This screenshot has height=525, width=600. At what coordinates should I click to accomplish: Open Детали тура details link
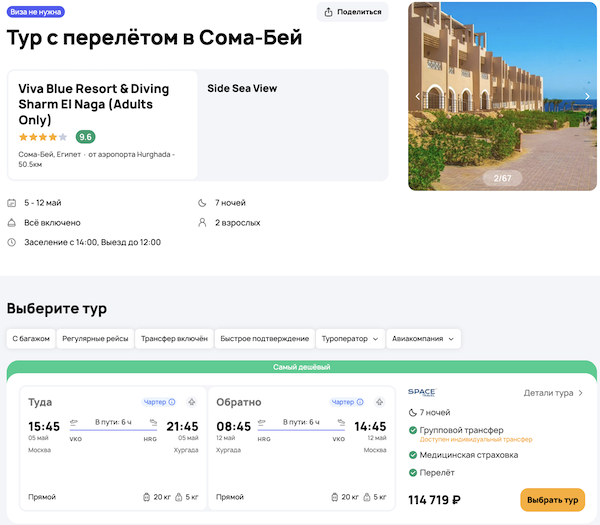click(x=553, y=393)
